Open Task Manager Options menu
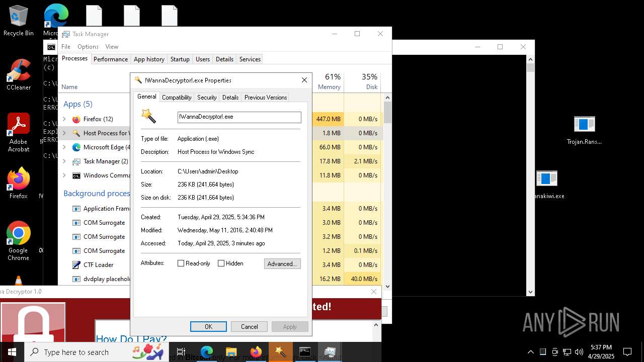The image size is (644, 362). (88, 47)
